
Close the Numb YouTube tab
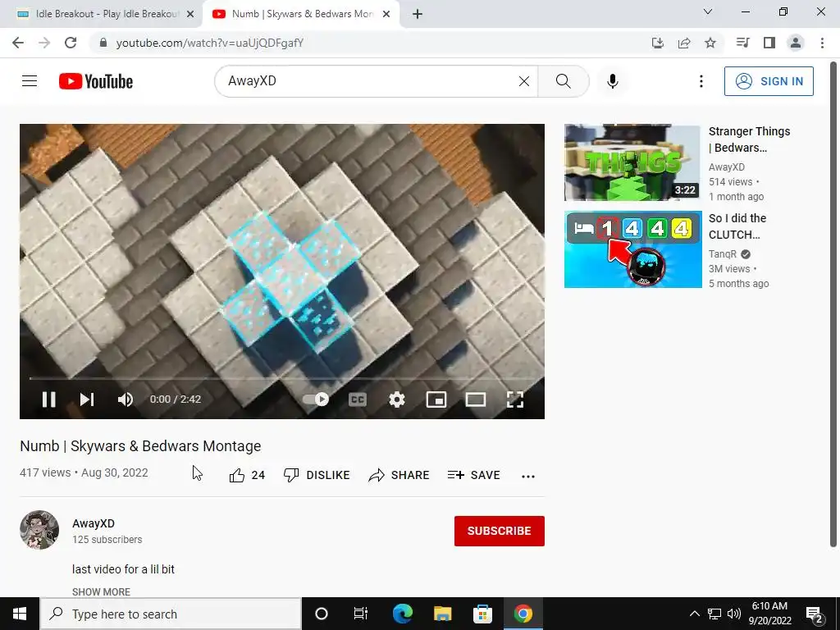pos(386,14)
